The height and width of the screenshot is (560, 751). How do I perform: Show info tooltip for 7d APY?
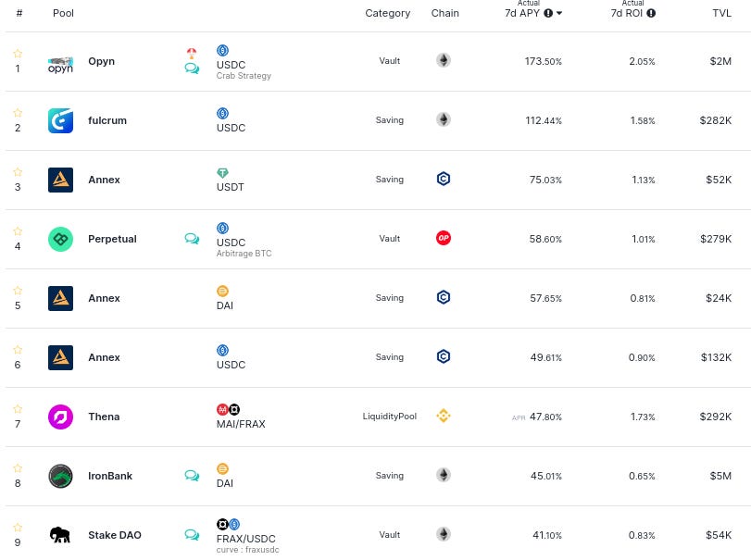[548, 13]
